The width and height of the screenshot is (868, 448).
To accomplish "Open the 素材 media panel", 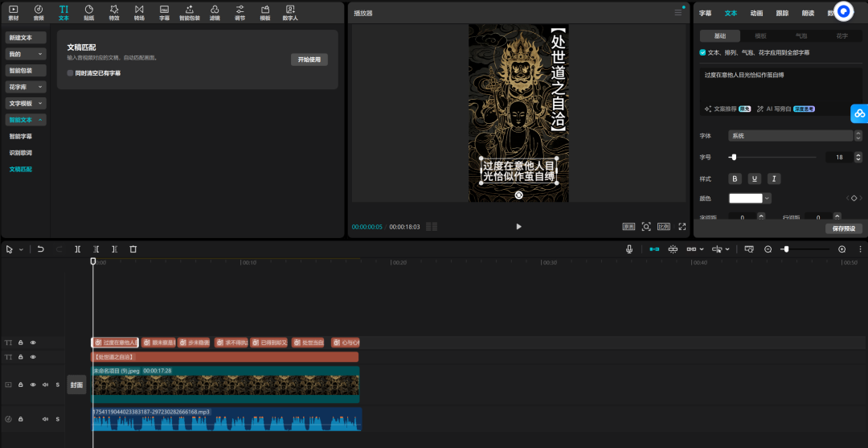I will 14,12.
